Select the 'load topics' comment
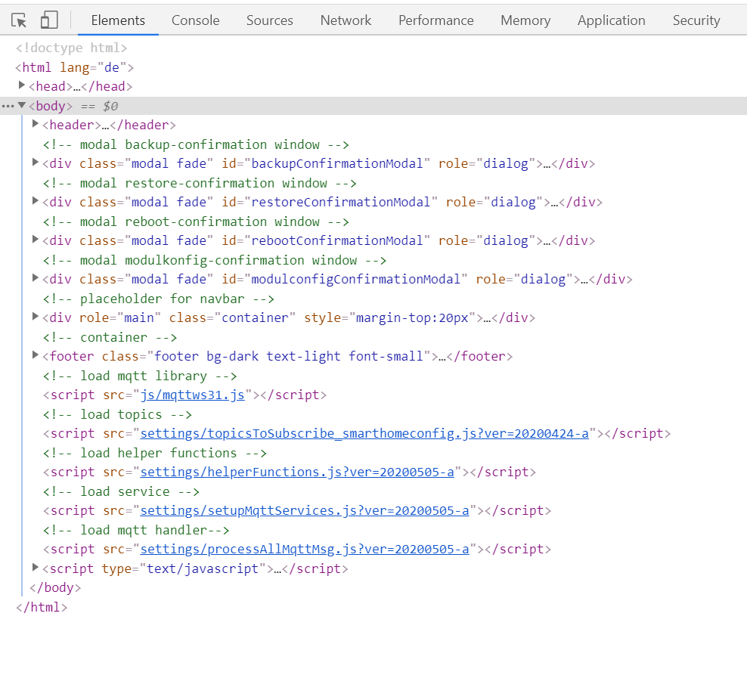 (117, 415)
